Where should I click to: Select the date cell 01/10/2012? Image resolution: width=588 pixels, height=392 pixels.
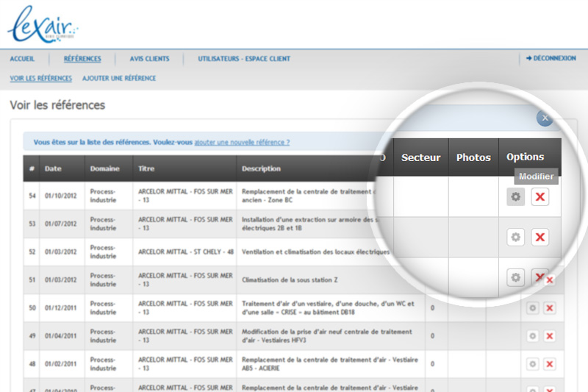pyautogui.click(x=61, y=196)
